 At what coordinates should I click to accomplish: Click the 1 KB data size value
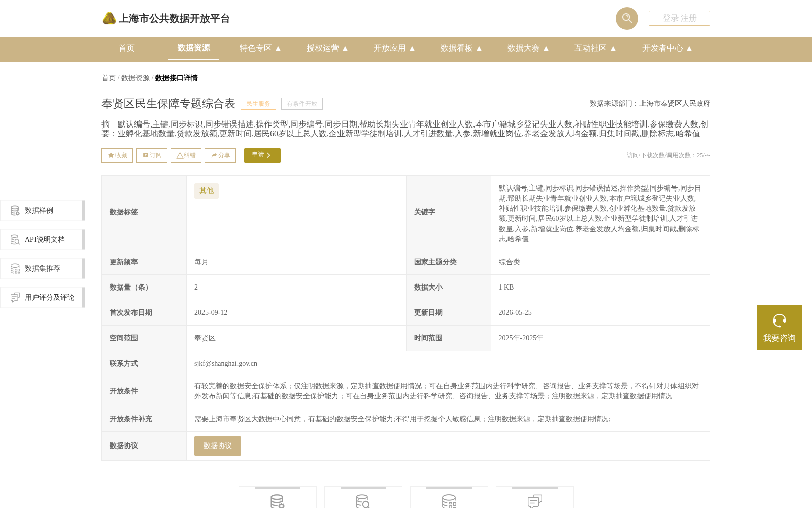[x=506, y=288]
